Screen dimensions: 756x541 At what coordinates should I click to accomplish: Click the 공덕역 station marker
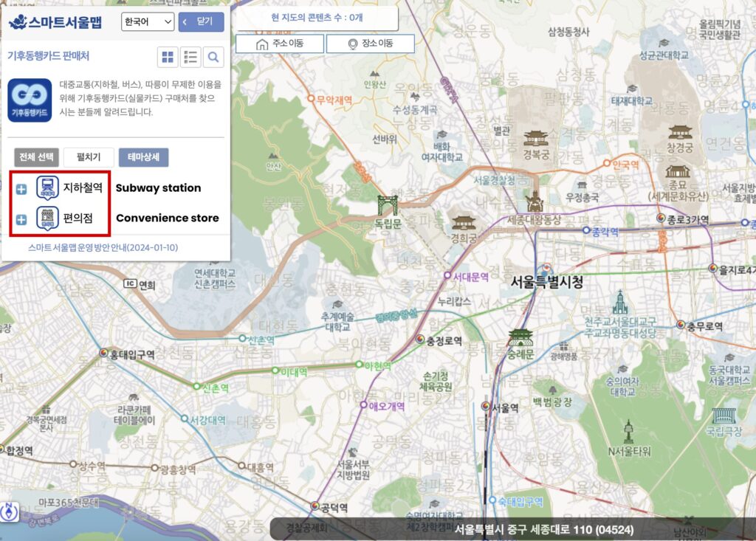pyautogui.click(x=315, y=506)
